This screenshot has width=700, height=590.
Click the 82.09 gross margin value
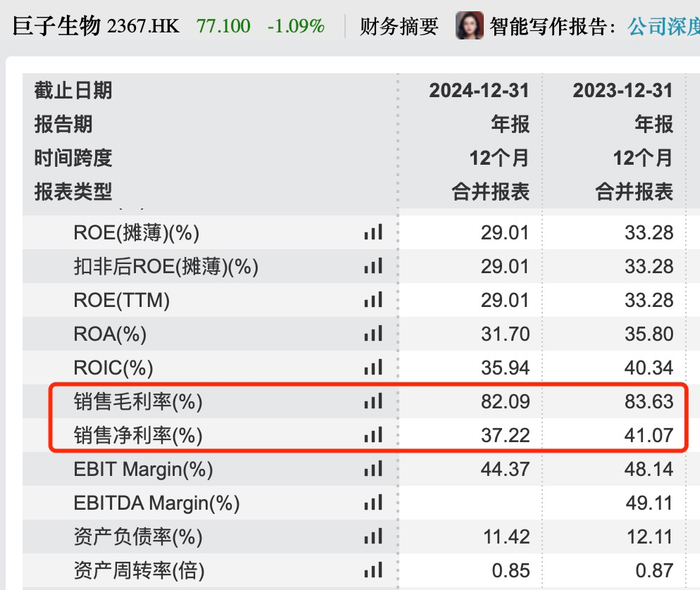[x=505, y=402]
